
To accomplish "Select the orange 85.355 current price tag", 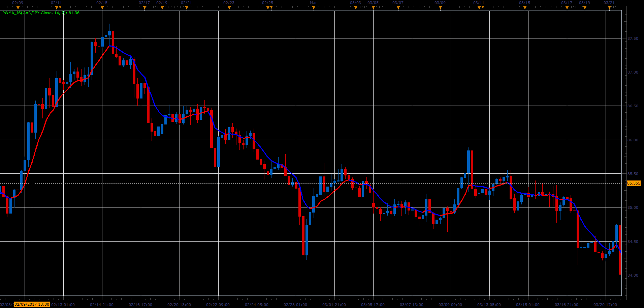I will pyautogui.click(x=633, y=183).
